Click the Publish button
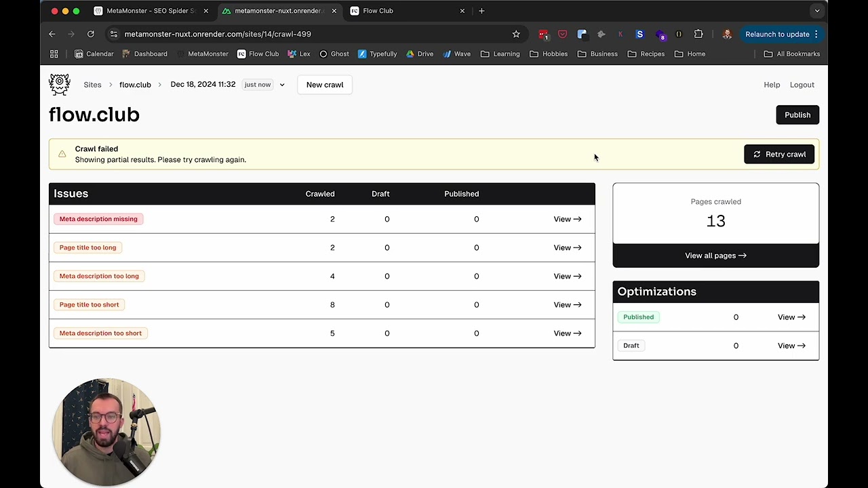The height and width of the screenshot is (488, 868). [x=797, y=115]
